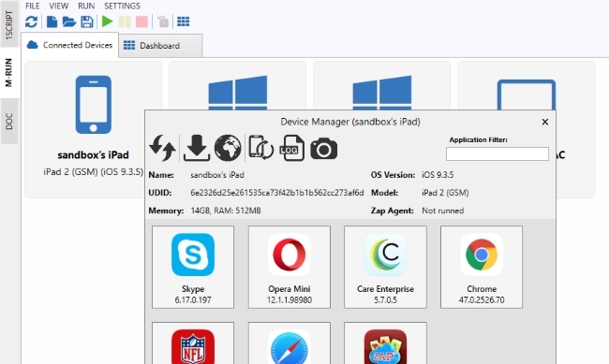The height and width of the screenshot is (364, 609).
Task: Click Skype version '6.17.0.197' text
Action: pyautogui.click(x=193, y=300)
